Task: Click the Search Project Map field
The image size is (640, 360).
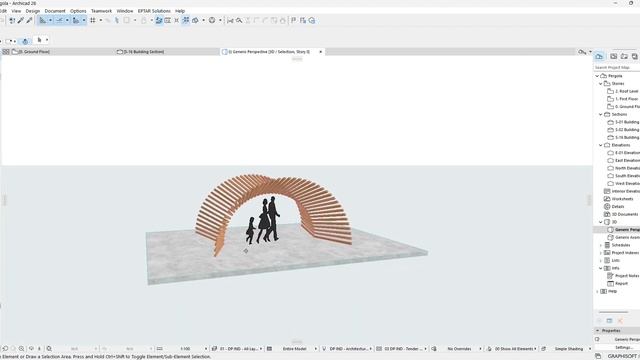Action: tap(617, 67)
